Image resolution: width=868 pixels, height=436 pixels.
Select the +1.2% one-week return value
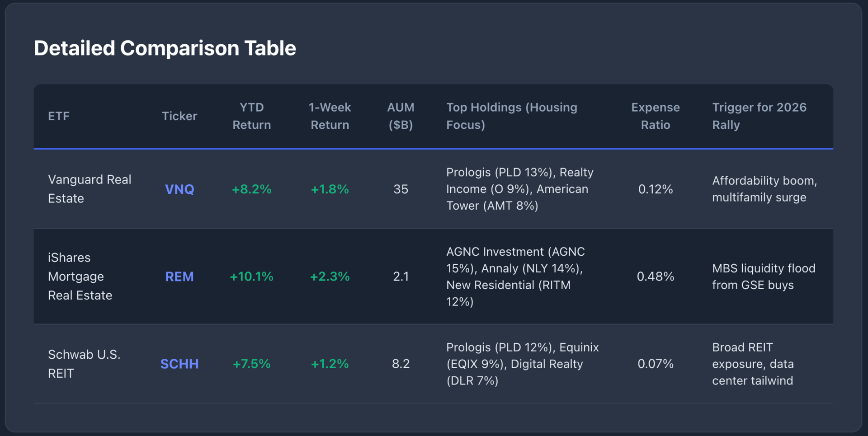click(330, 364)
